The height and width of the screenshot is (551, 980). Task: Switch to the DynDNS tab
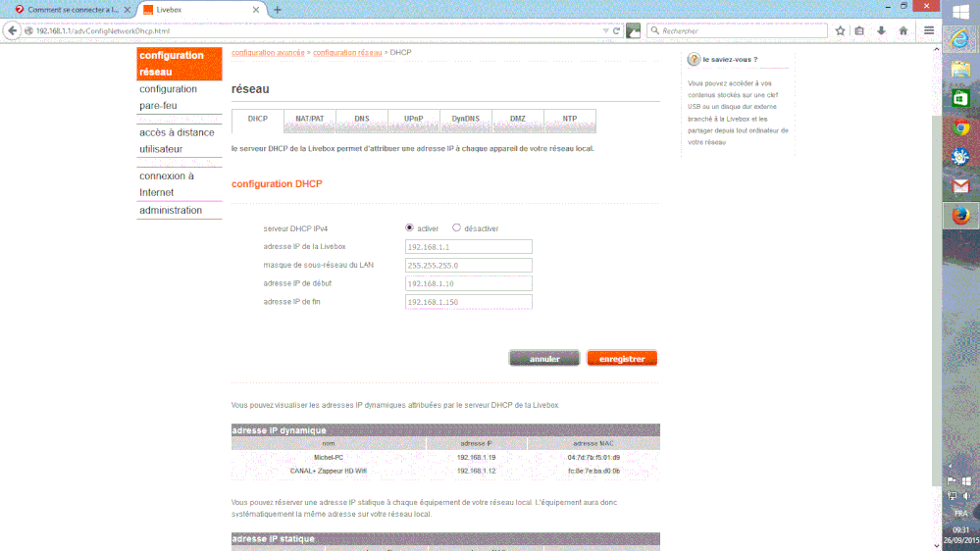[x=466, y=120]
